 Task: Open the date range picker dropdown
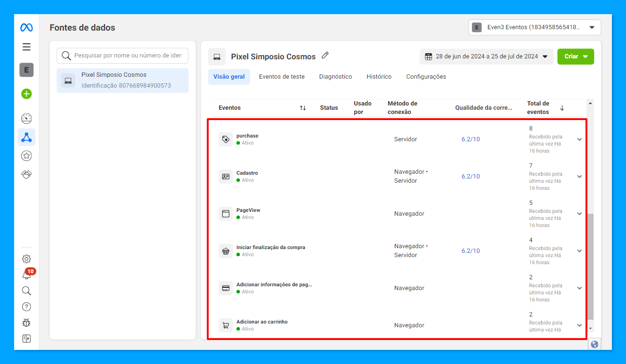pos(487,57)
